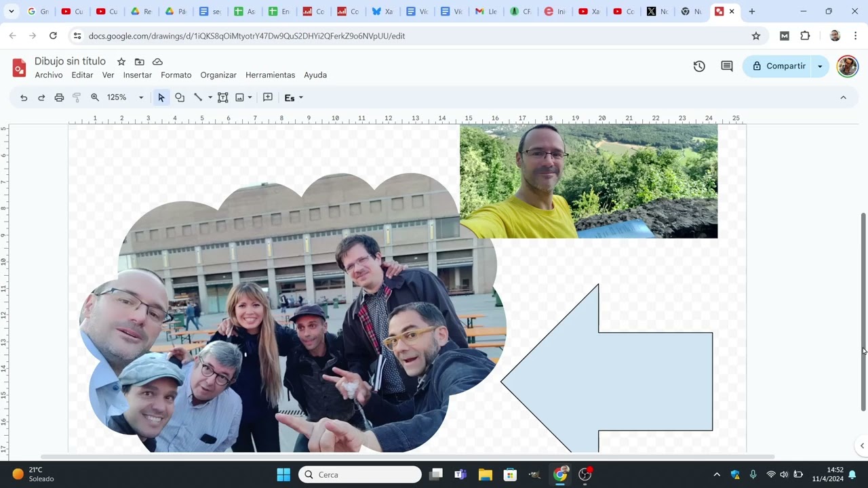
Task: Click the Add comment icon in the toolbar
Action: (x=268, y=98)
